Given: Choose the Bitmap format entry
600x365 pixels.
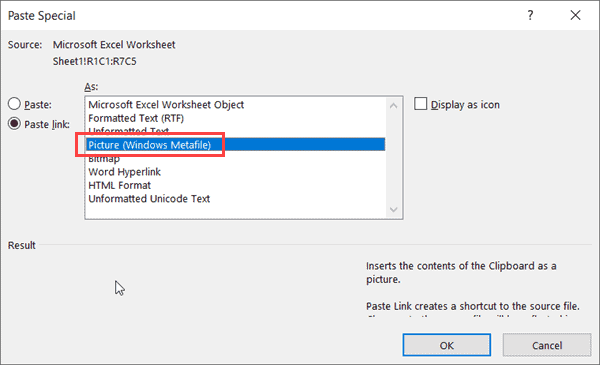Looking at the screenshot, I should coord(235,158).
